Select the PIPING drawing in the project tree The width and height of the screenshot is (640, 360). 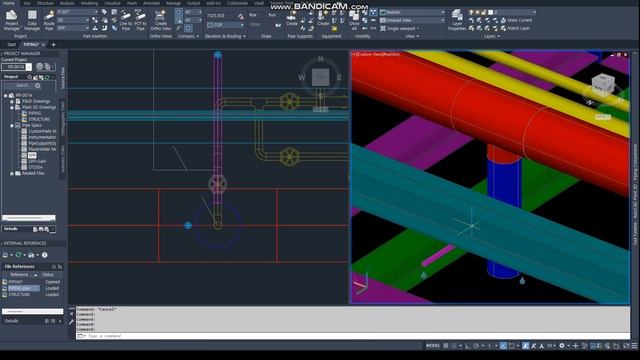(34, 113)
